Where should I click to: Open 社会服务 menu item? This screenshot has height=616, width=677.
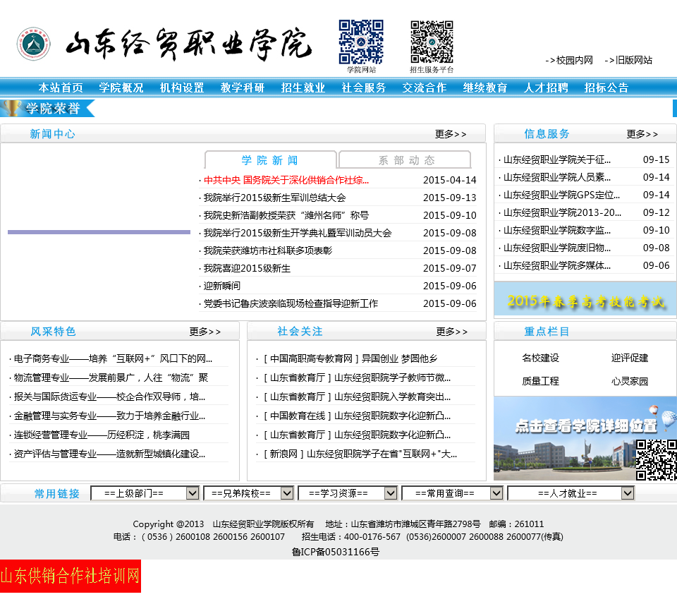(364, 87)
